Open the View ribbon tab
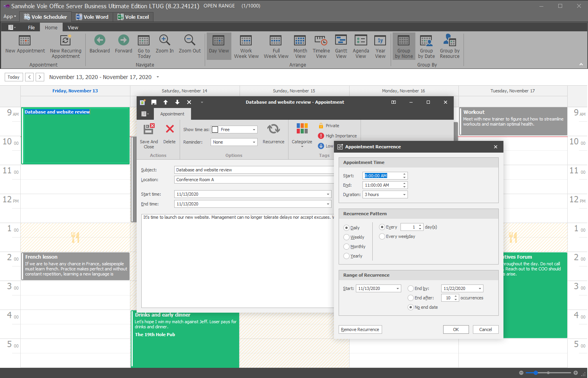This screenshot has height=378, width=588. click(x=73, y=28)
